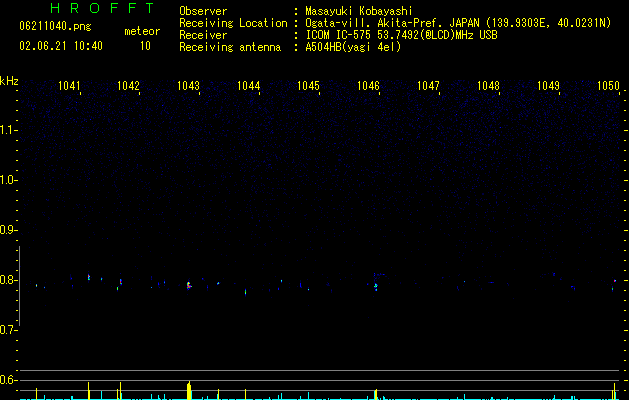Click the Receiving Location label
The image size is (629, 400).
tap(233, 23)
